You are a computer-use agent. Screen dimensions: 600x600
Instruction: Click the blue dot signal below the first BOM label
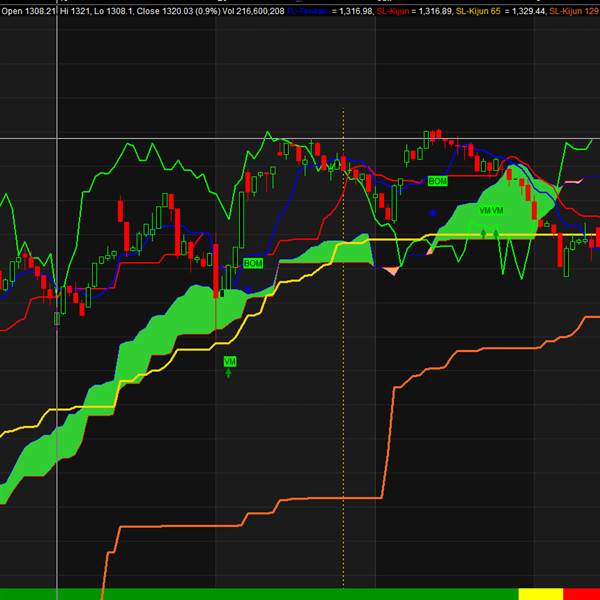(x=248, y=289)
